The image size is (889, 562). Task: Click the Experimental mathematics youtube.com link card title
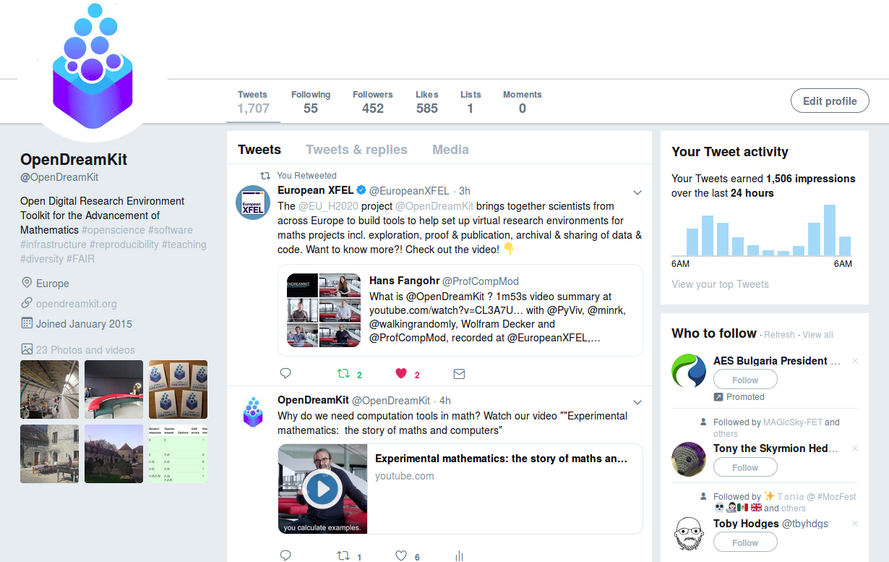tap(501, 458)
